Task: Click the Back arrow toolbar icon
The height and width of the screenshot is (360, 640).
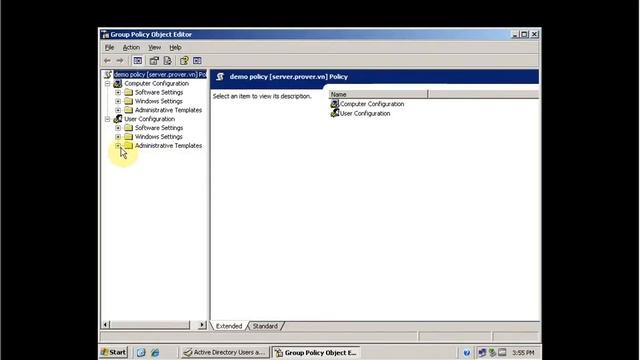Action: 107,61
